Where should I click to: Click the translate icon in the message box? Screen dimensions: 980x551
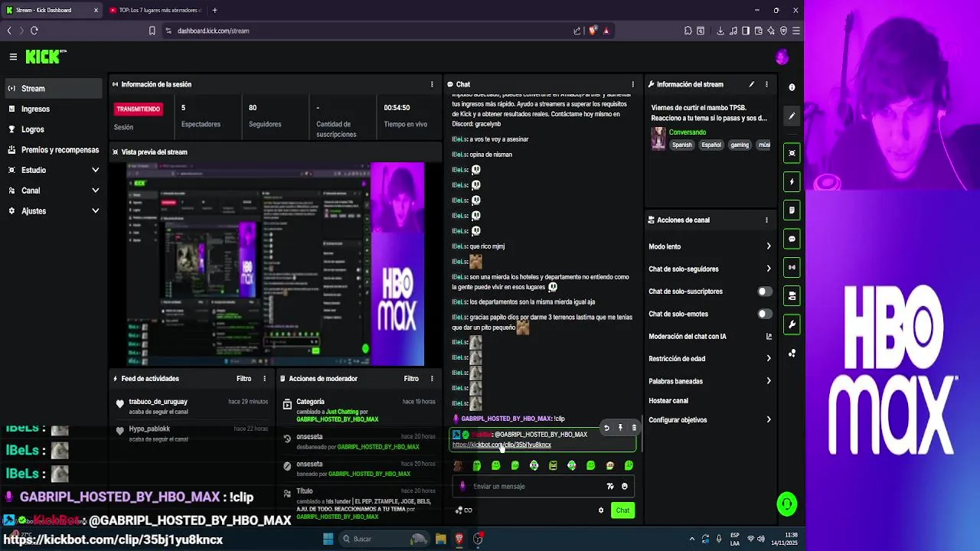610,486
